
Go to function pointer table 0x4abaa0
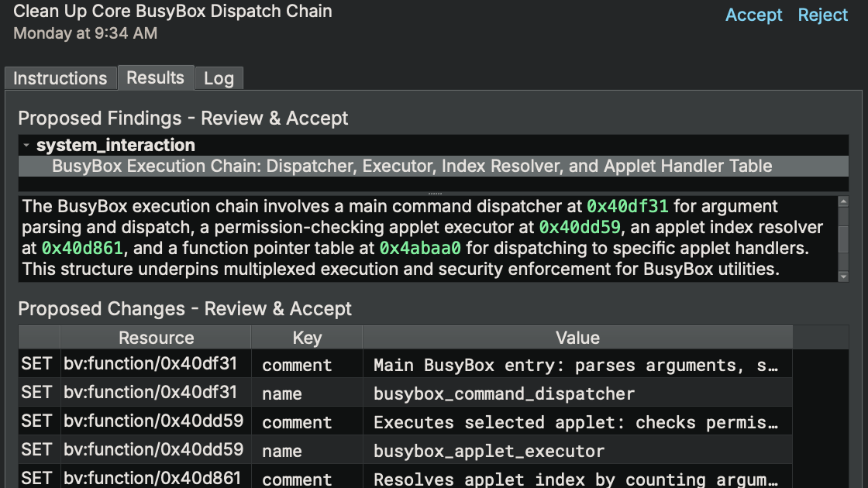[x=419, y=248]
